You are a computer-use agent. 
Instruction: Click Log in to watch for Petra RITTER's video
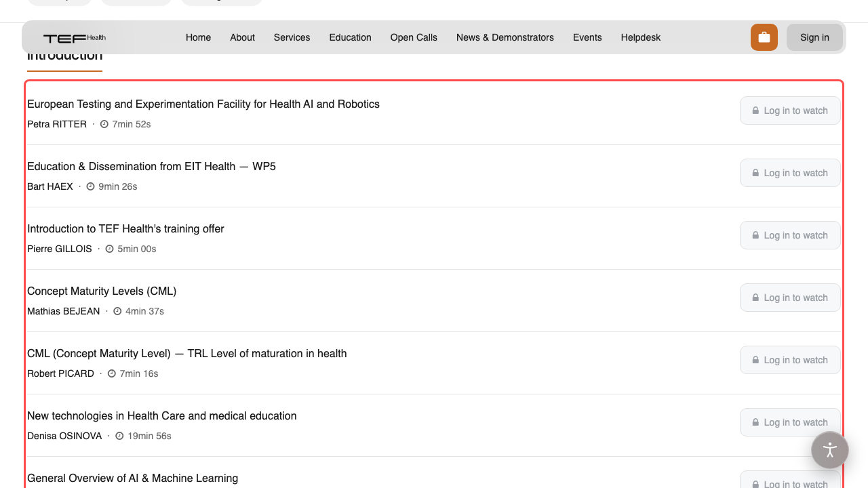click(x=790, y=110)
